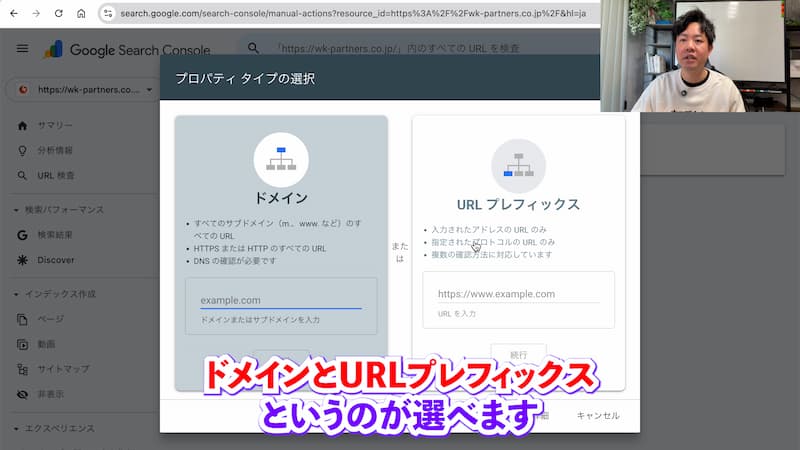Select the ドメイン property type icon
Viewport: 800px width, 450px height.
(x=281, y=160)
